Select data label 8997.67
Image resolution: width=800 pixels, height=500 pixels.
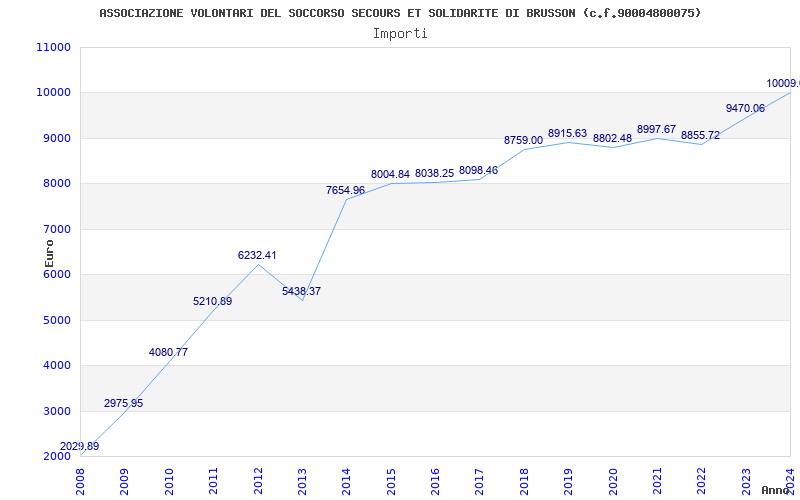(x=656, y=130)
